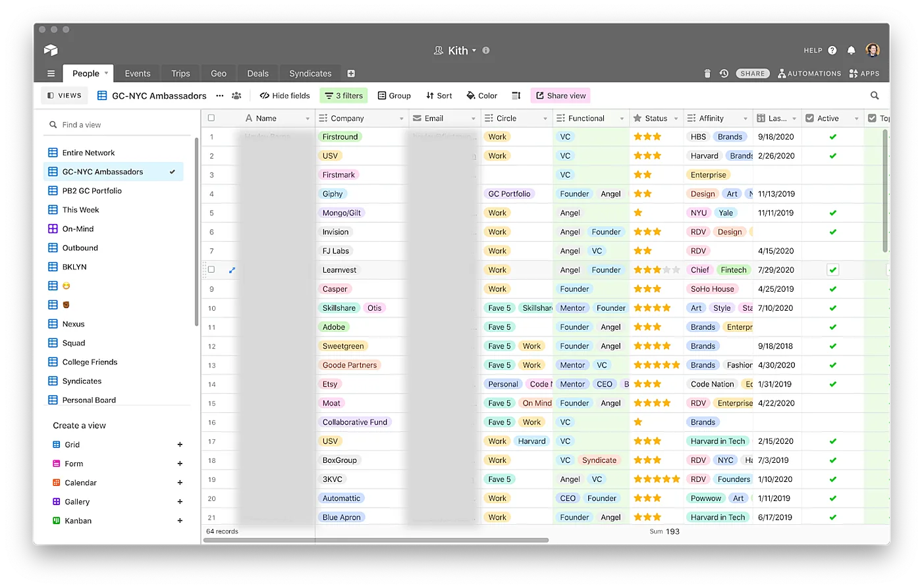Open the trash icon

(x=707, y=74)
